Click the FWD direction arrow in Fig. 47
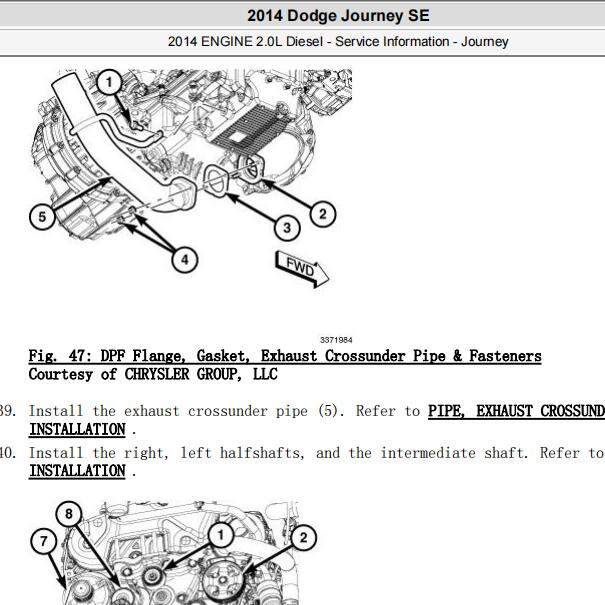Screen dimensions: 605x605 [302, 269]
